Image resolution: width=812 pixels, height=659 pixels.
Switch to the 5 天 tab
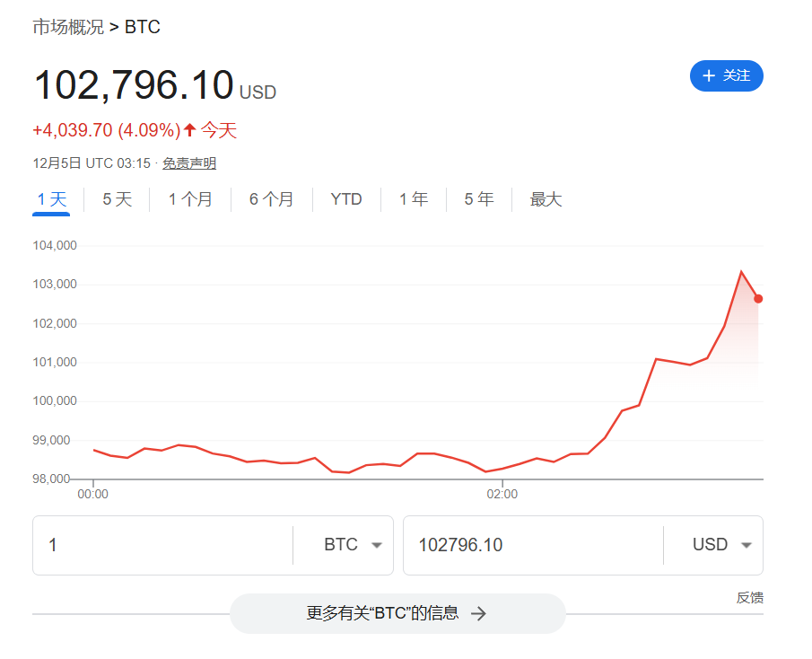click(x=117, y=199)
